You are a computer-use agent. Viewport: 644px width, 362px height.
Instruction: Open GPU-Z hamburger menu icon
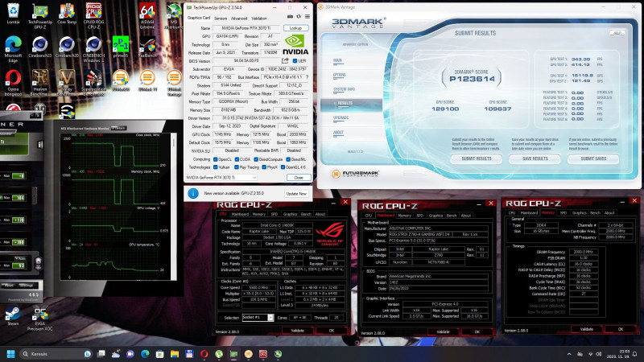[308, 17]
